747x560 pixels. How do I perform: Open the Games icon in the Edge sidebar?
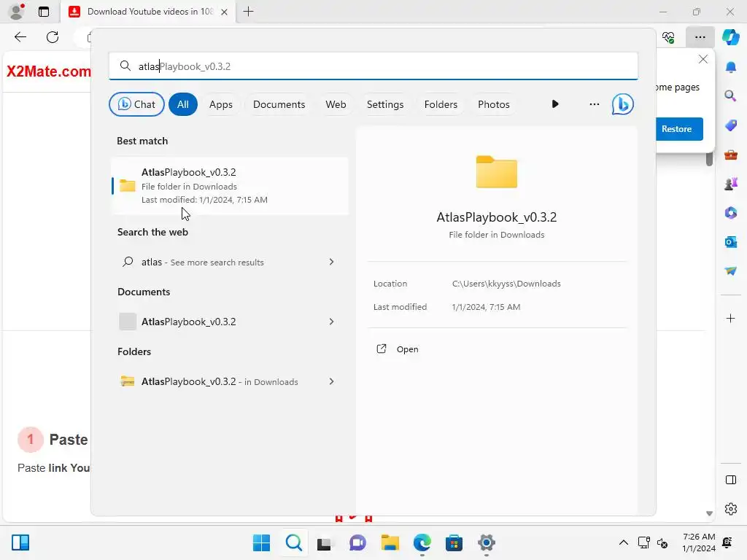point(730,184)
